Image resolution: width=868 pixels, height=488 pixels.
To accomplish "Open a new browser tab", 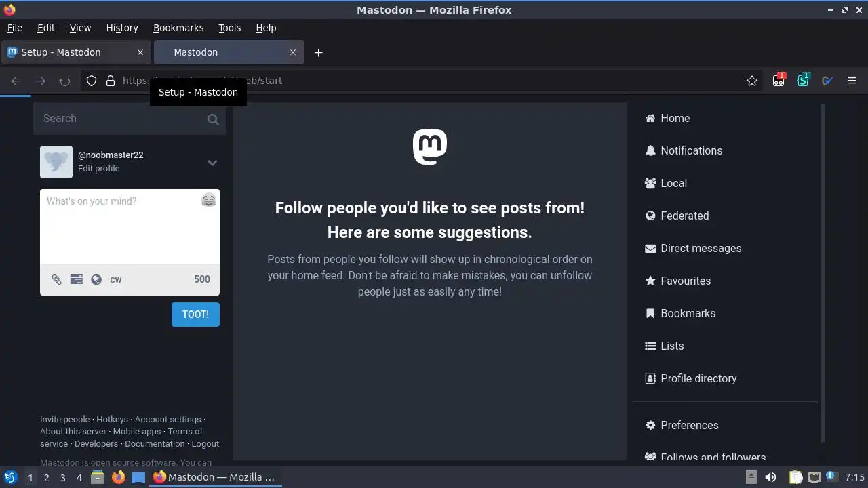I will (x=318, y=52).
